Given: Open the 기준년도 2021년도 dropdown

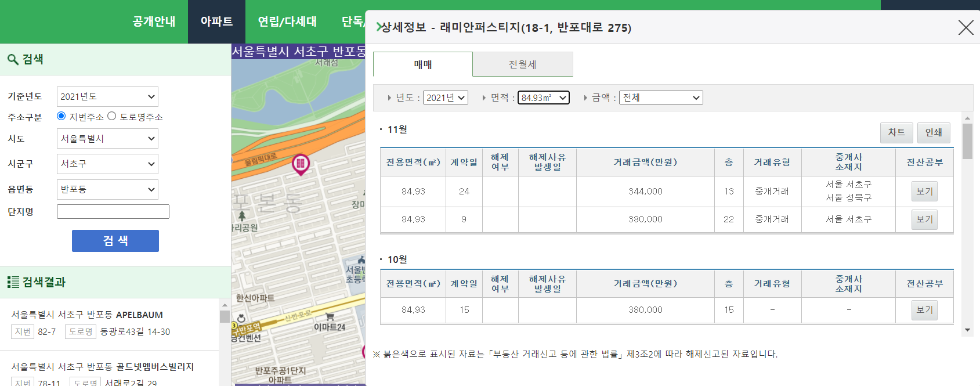Looking at the screenshot, I should point(107,96).
